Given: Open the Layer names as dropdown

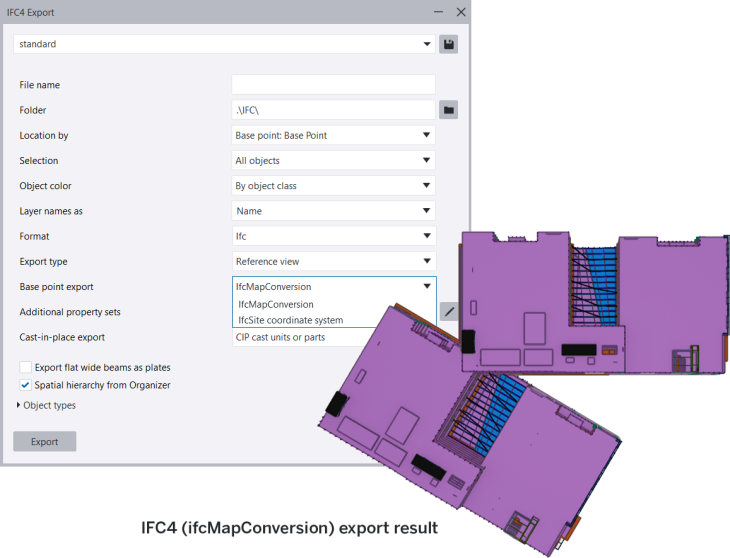Looking at the screenshot, I should [333, 211].
